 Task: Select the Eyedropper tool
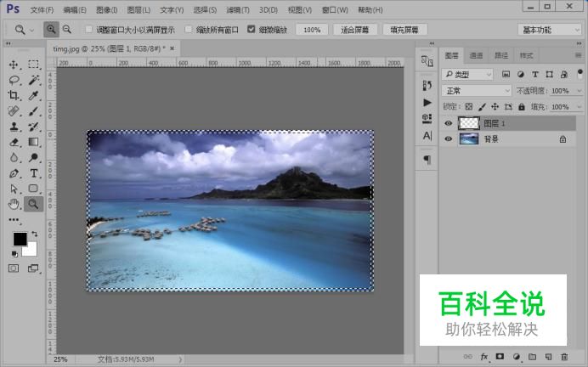[34, 95]
